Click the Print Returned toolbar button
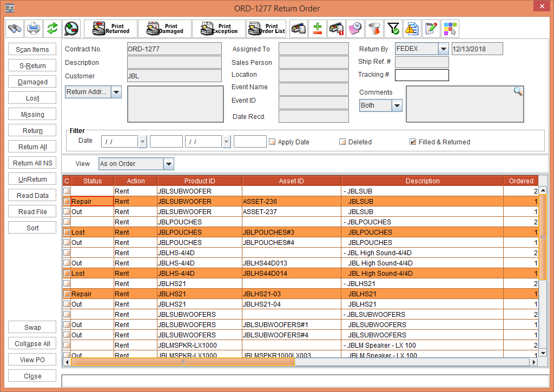Viewport: 554px width, 392px height. [x=111, y=28]
